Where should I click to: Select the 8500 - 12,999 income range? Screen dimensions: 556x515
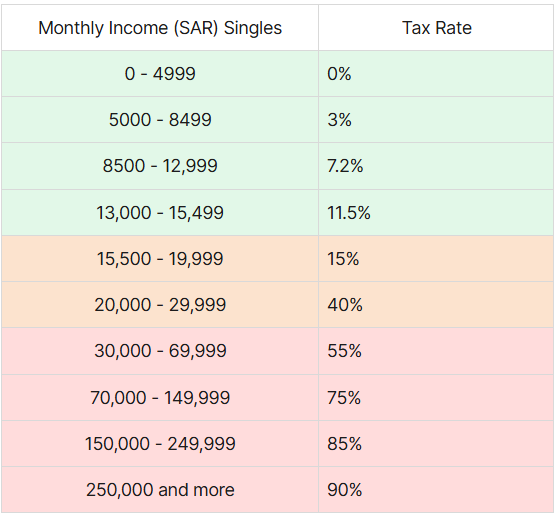[x=160, y=166]
